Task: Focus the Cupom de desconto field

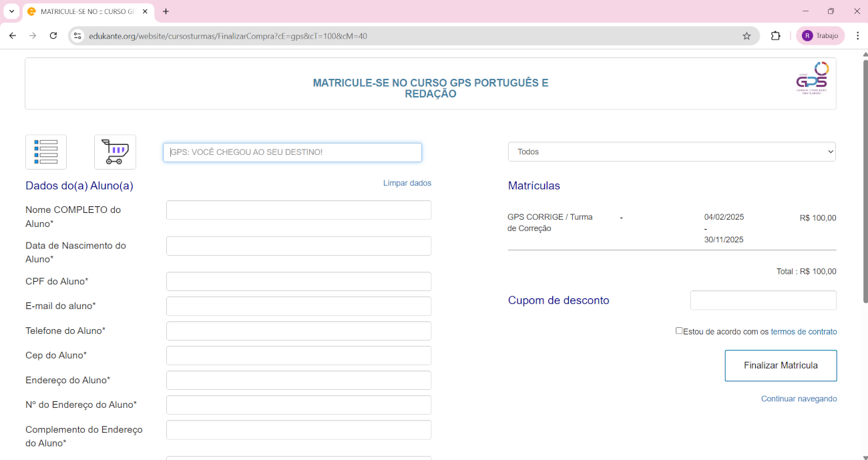Action: pyautogui.click(x=763, y=300)
